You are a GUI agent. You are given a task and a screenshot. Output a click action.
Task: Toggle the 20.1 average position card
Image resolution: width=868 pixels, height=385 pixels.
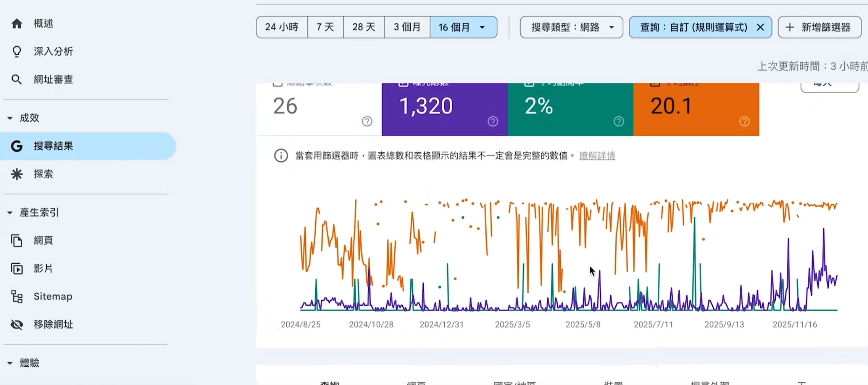pyautogui.click(x=697, y=105)
